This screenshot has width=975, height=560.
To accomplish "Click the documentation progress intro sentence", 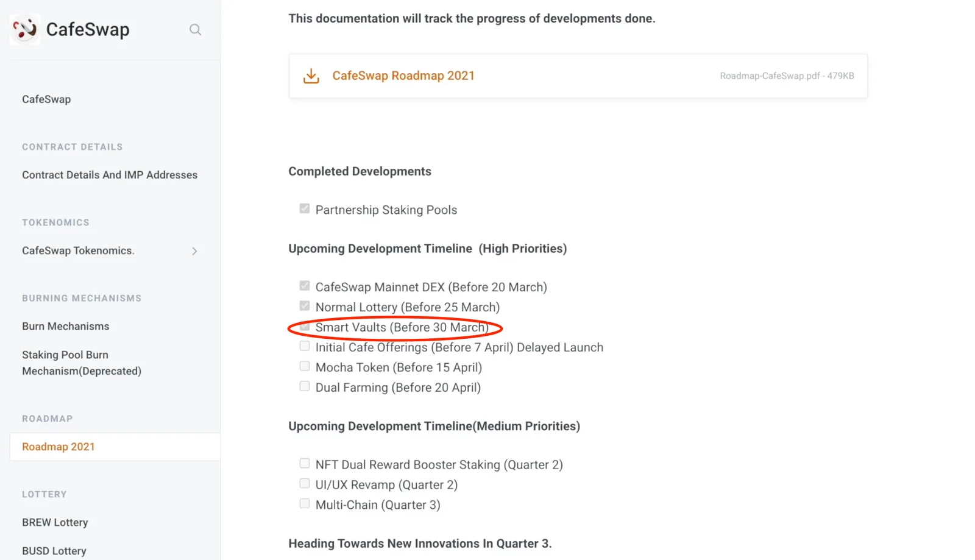I will (472, 18).
